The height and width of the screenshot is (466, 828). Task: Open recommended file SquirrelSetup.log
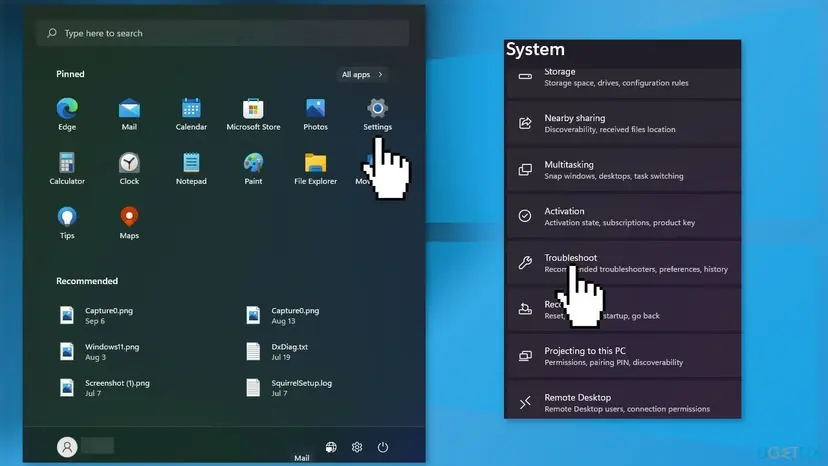coord(290,388)
